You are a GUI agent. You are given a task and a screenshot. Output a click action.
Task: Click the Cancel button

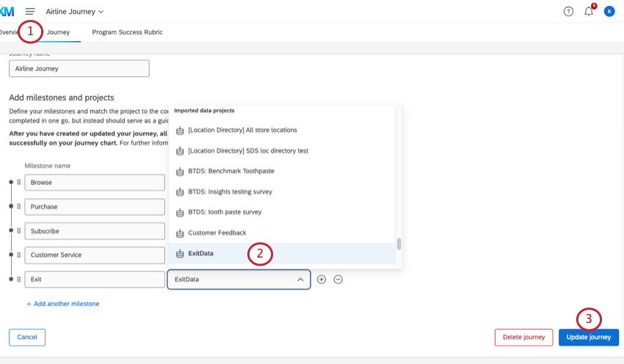click(27, 337)
